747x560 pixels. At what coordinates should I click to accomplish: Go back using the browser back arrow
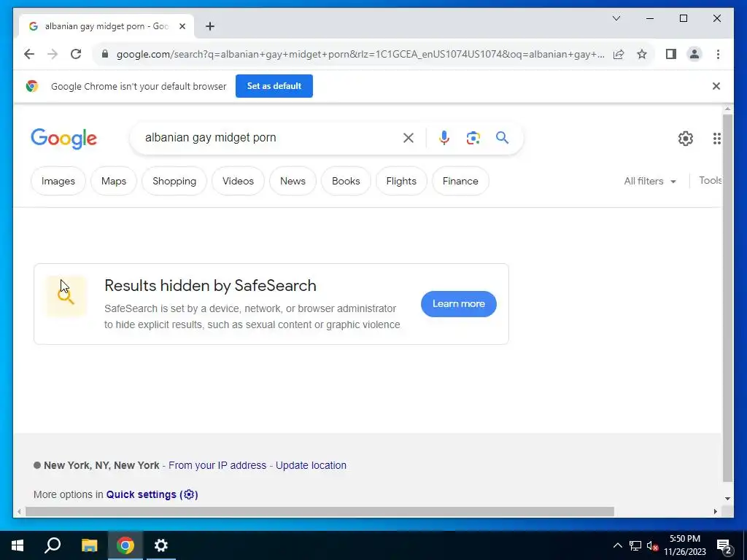pyautogui.click(x=29, y=54)
